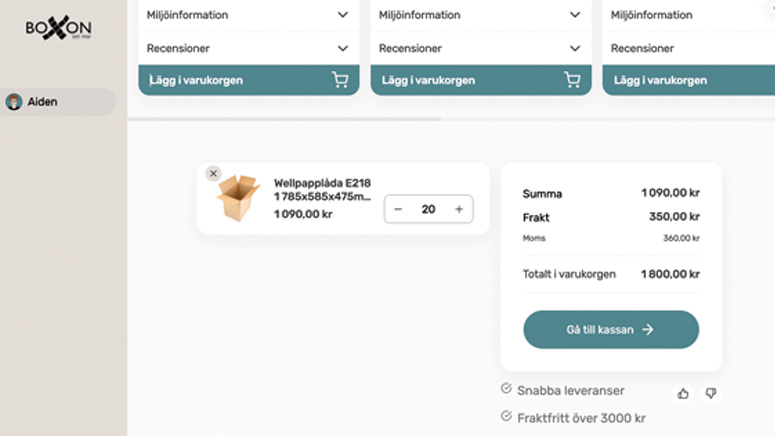Click cart icon on second Lägg i varukorgen
This screenshot has width=775, height=436.
click(572, 80)
